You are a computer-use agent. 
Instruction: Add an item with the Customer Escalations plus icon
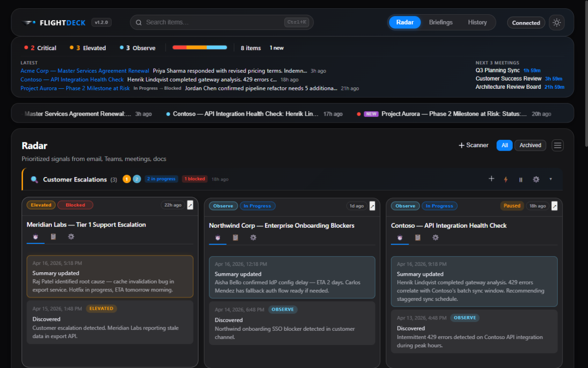click(x=491, y=179)
